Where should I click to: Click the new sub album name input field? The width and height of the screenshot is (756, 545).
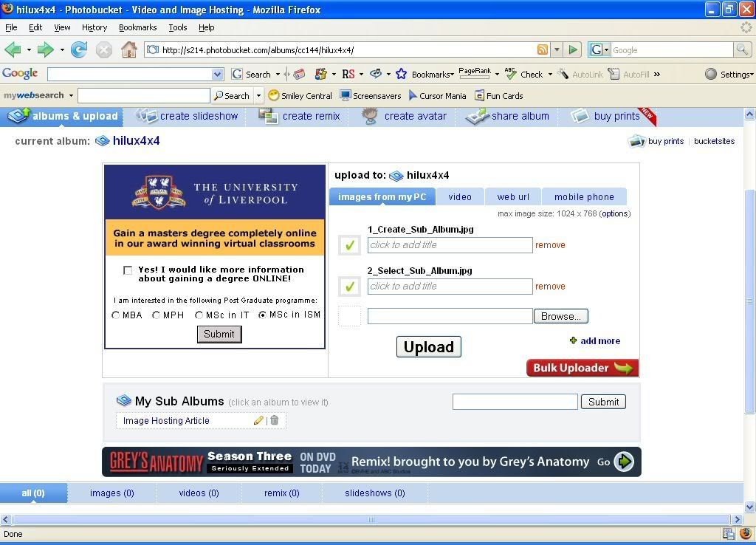[x=515, y=402]
